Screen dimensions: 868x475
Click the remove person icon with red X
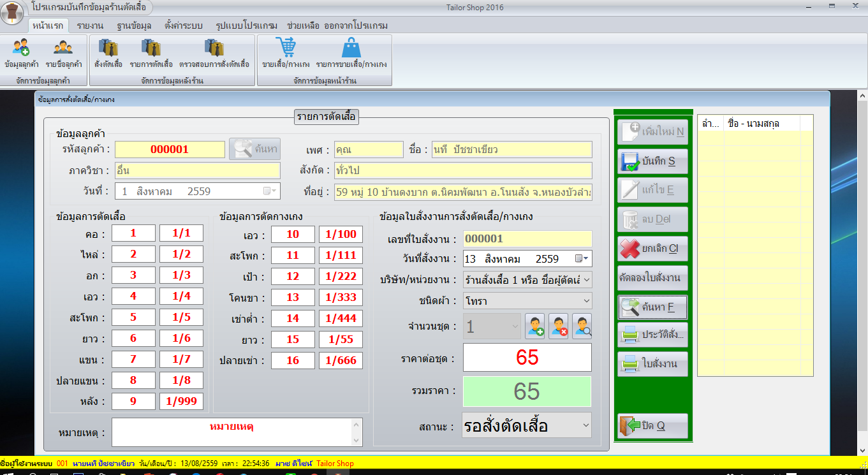click(x=558, y=326)
